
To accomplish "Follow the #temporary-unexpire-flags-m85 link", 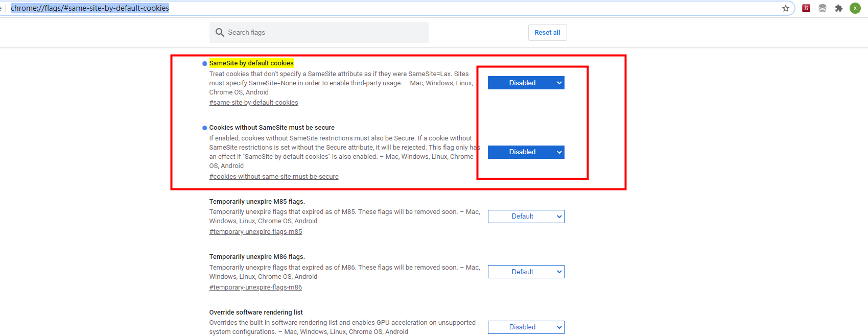I will pyautogui.click(x=255, y=232).
